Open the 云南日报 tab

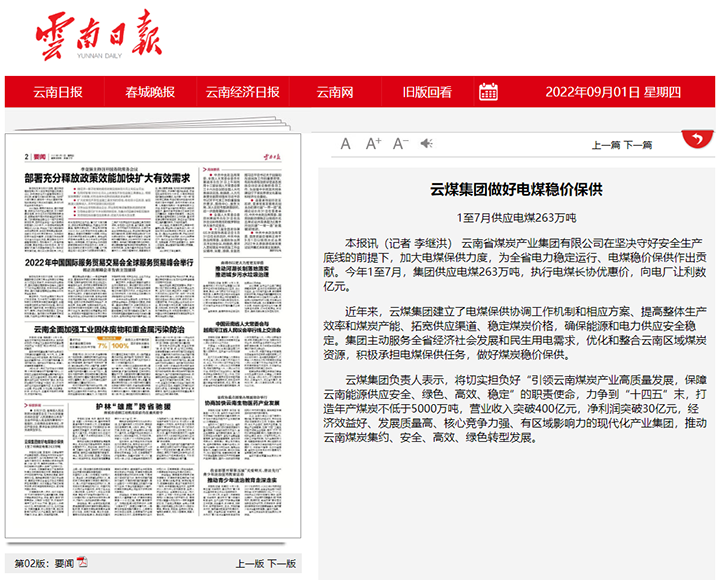tap(58, 92)
